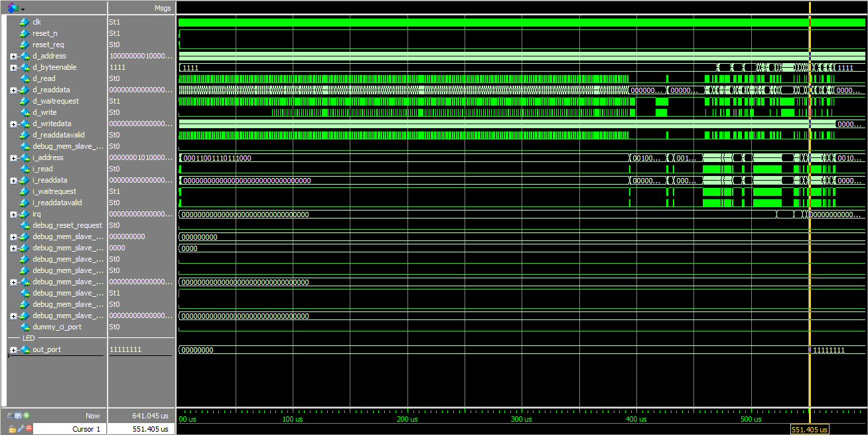Click the lock cursor padlock icon
The image size is (868, 435).
pos(11,429)
